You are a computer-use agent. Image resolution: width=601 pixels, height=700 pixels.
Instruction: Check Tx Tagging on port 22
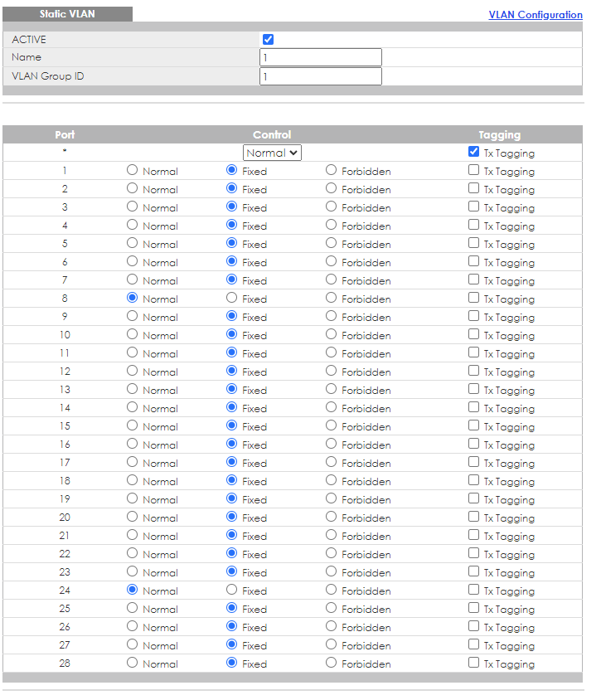[474, 553]
